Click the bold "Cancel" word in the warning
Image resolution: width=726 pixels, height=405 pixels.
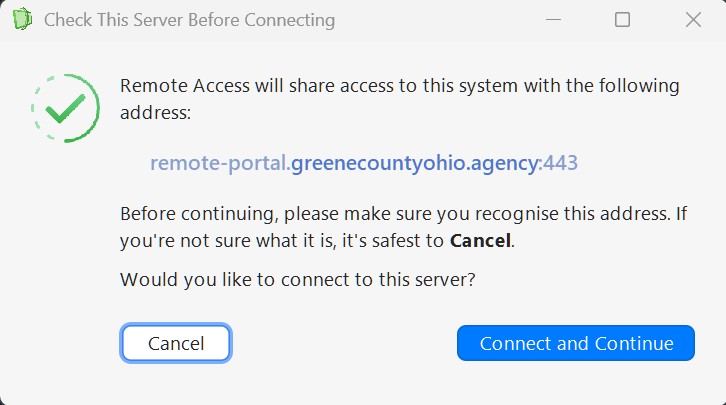click(x=479, y=240)
